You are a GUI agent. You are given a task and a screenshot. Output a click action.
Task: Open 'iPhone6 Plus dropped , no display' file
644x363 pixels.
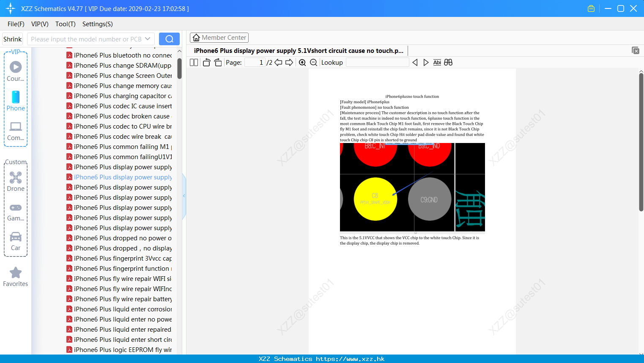pyautogui.click(x=119, y=248)
